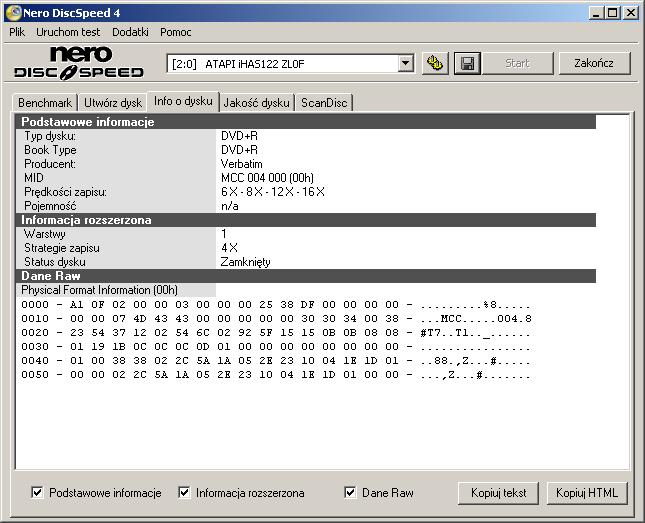The height and width of the screenshot is (523, 645).
Task: Close the Nero DiscSpeed window
Action: pos(631,13)
